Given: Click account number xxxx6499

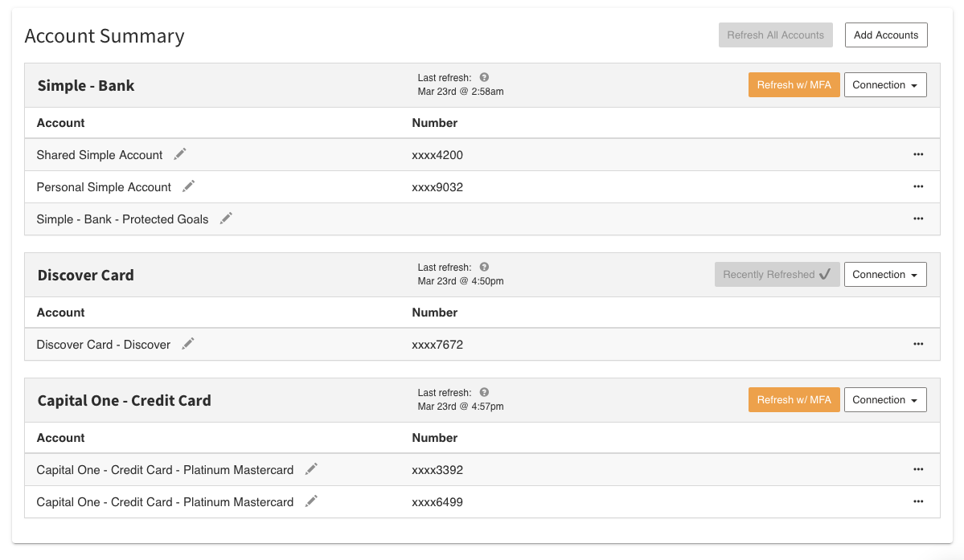Looking at the screenshot, I should (x=437, y=501).
